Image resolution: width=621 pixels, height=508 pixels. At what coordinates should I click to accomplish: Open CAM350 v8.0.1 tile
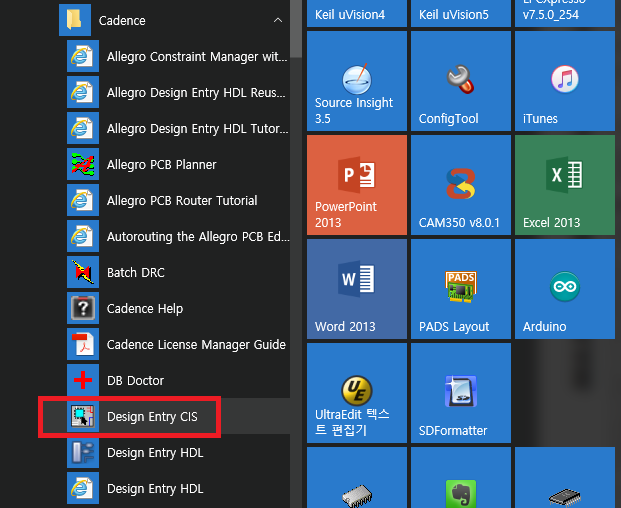461,185
